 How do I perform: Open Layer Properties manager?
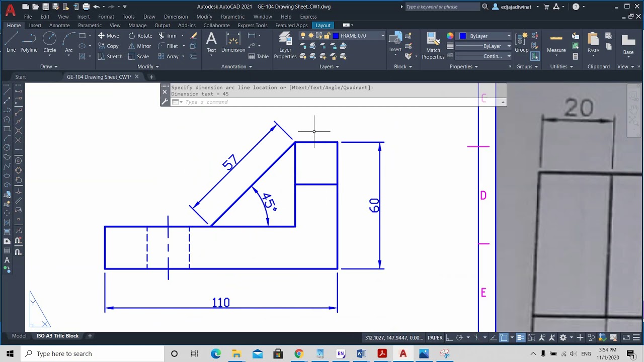285,45
